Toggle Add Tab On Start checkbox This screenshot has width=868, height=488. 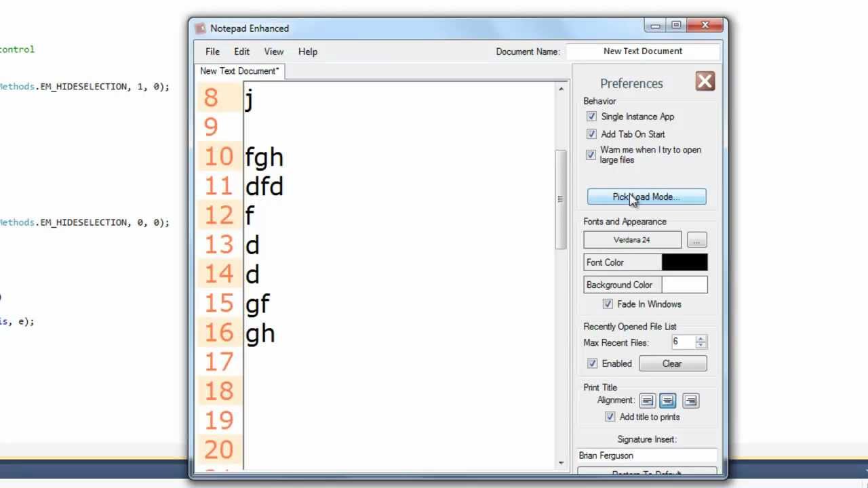(591, 134)
